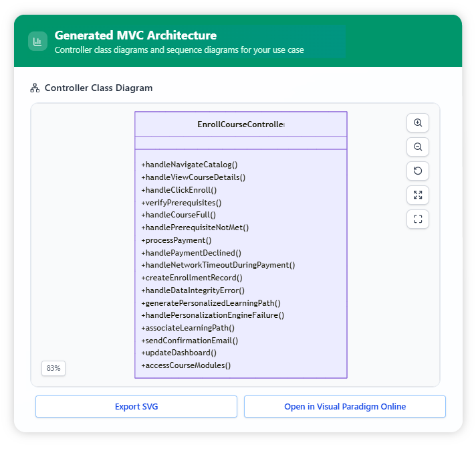Open diagram in Visual Paradigm Online

coord(344,407)
